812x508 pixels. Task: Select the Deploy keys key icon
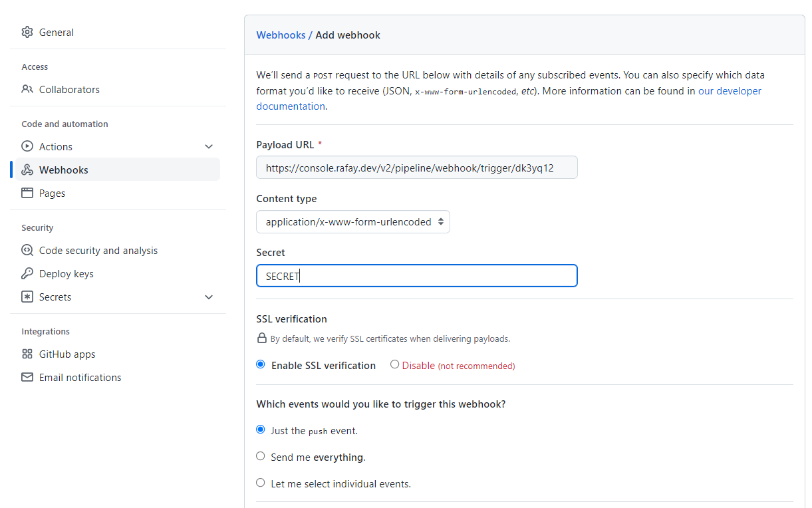coord(27,273)
